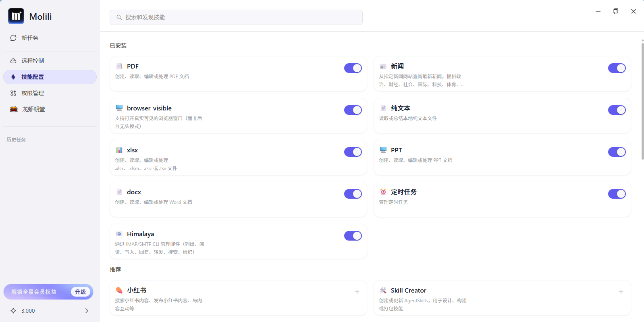The image size is (644, 322).
Task: Click the 定时任务 alarm clock icon
Action: click(x=383, y=192)
